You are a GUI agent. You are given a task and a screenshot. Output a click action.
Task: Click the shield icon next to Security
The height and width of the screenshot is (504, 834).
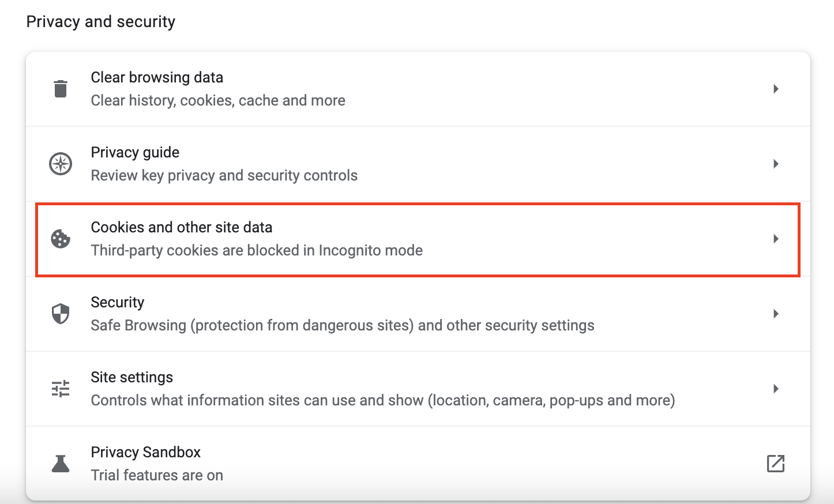coord(61,314)
